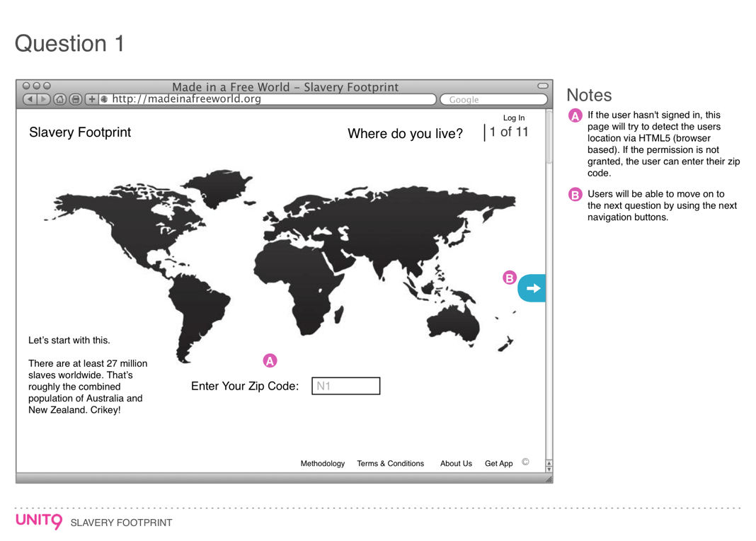
Task: Click the "Where do you live?" heading
Action: click(406, 134)
